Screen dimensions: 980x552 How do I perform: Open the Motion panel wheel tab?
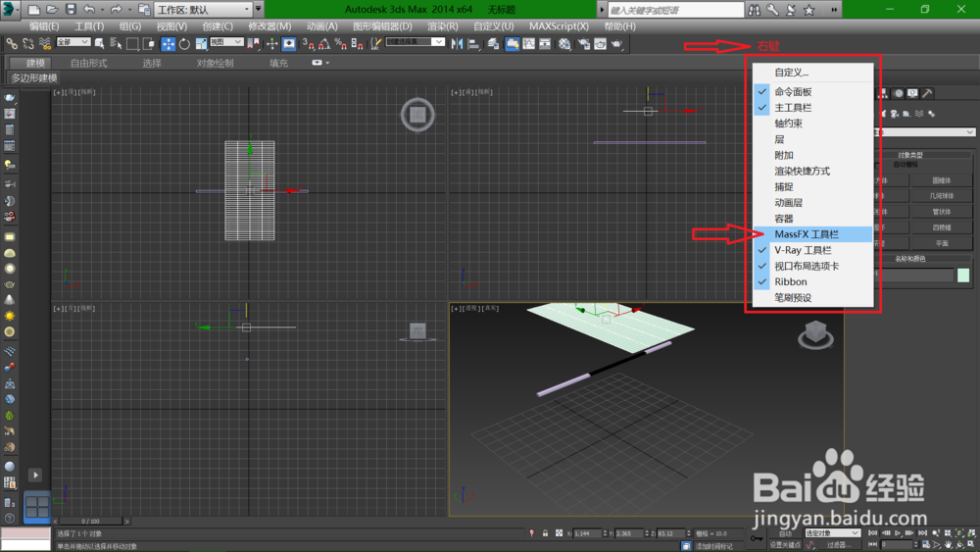point(899,93)
